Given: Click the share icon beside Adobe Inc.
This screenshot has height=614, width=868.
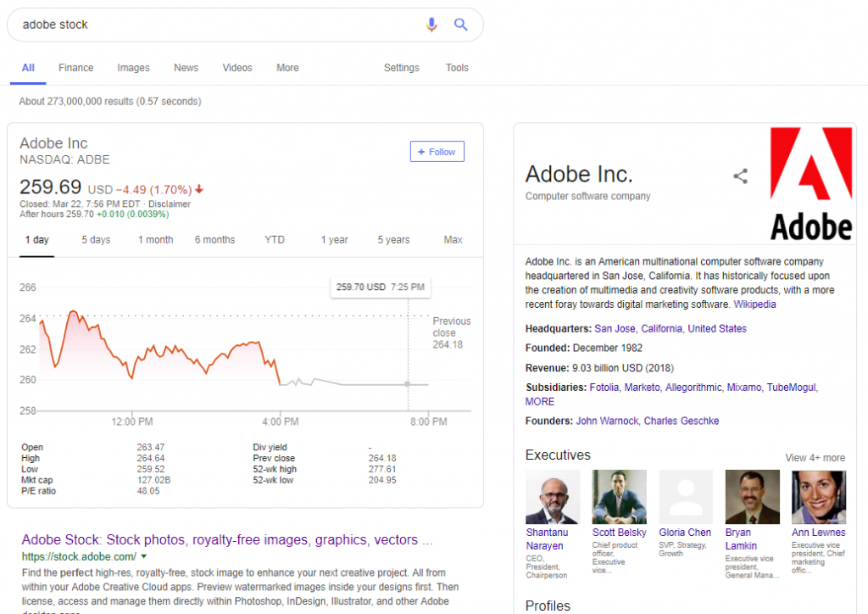Looking at the screenshot, I should point(740,176).
